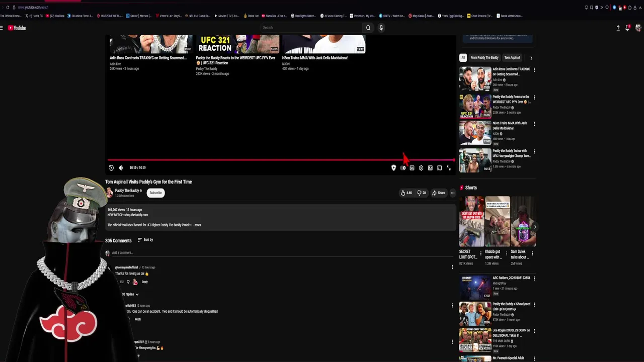Screen dimensions: 644x362
Task: Enter fullscreen mode
Action: [449, 168]
